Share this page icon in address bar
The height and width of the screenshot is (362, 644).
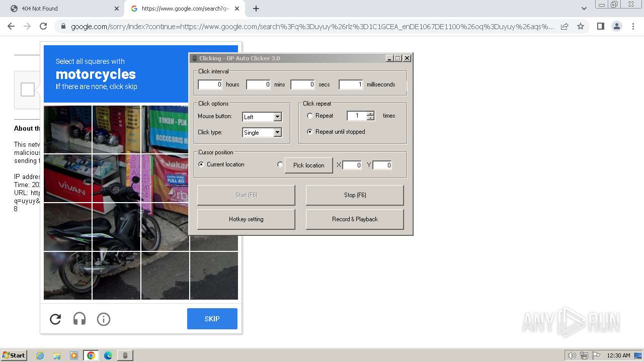[565, 26]
